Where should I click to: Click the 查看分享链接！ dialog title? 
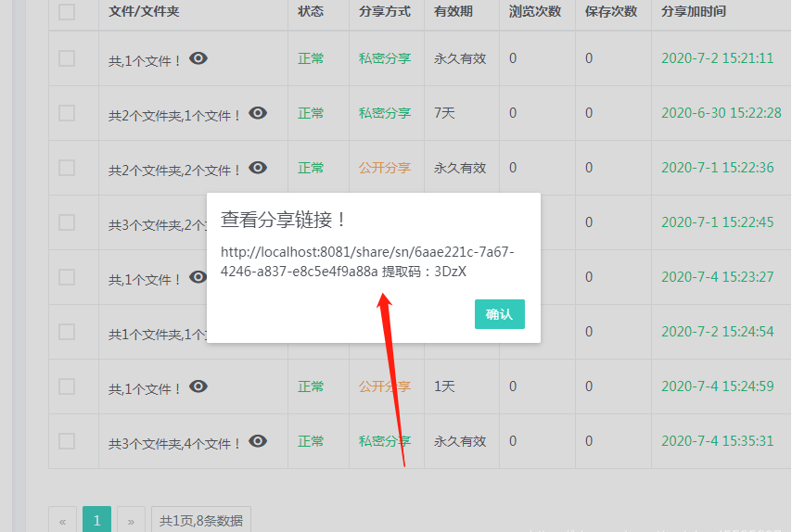[x=284, y=220]
